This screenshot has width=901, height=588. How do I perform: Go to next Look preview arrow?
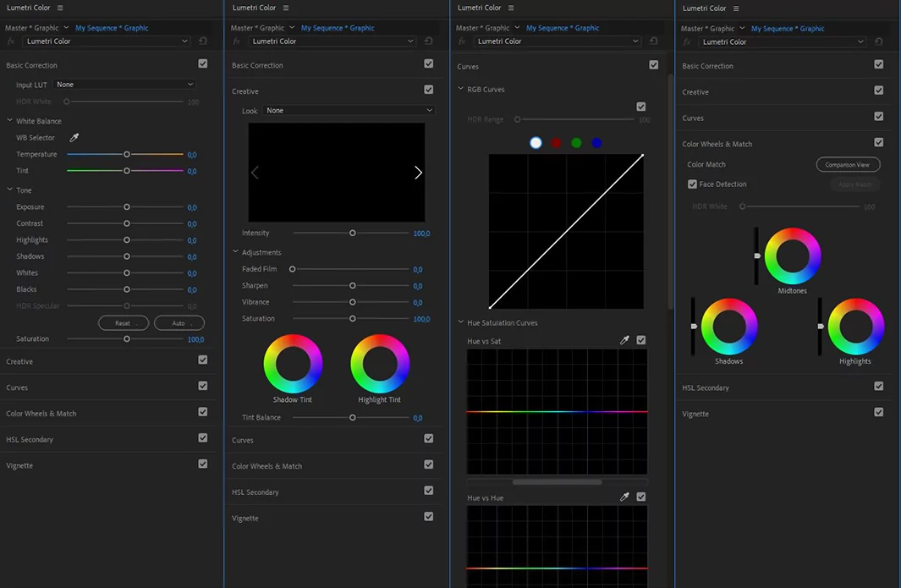coord(418,173)
